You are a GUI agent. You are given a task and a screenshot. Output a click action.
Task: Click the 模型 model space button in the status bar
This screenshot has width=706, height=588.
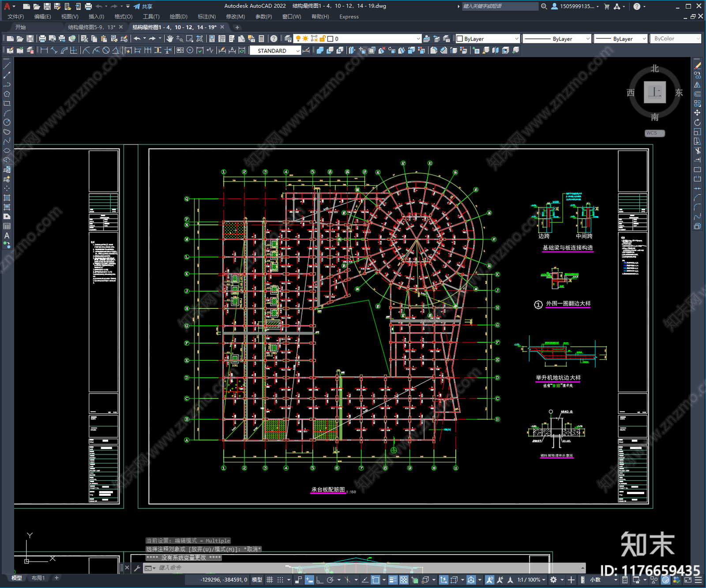tap(257, 580)
